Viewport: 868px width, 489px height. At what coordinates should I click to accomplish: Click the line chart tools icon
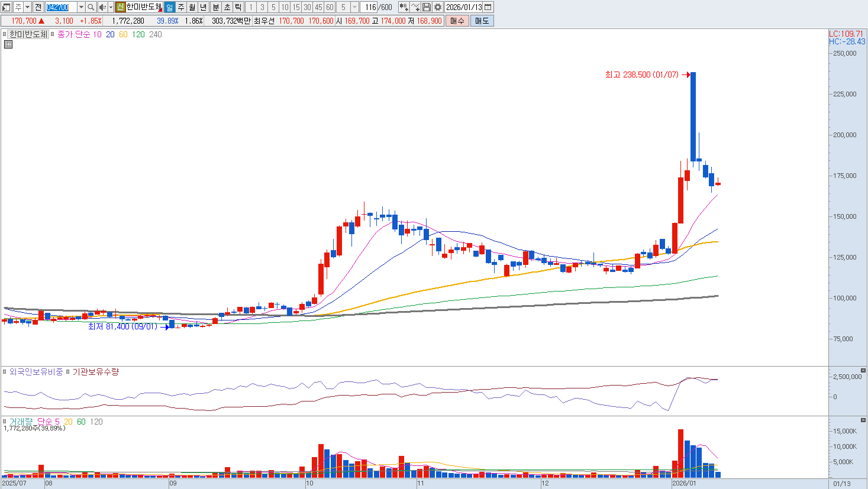point(415,7)
